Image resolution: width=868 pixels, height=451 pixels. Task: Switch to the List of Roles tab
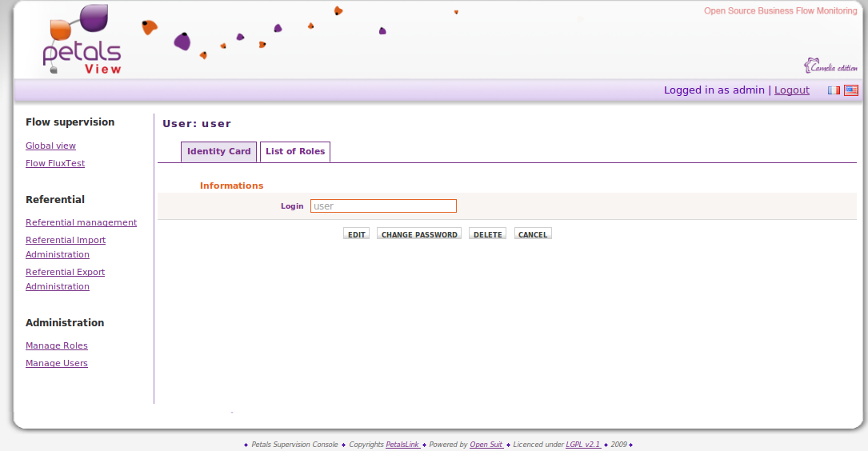pos(295,151)
